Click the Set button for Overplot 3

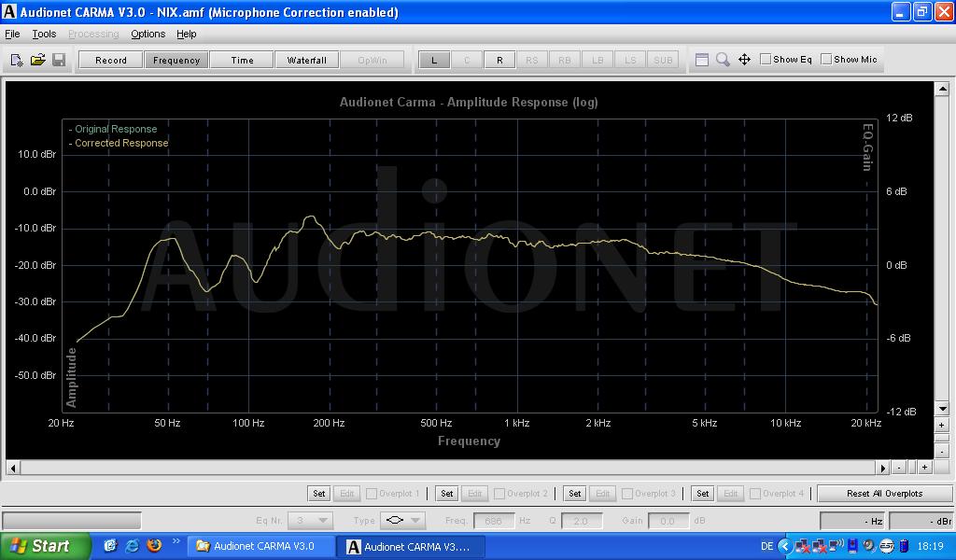coord(575,494)
